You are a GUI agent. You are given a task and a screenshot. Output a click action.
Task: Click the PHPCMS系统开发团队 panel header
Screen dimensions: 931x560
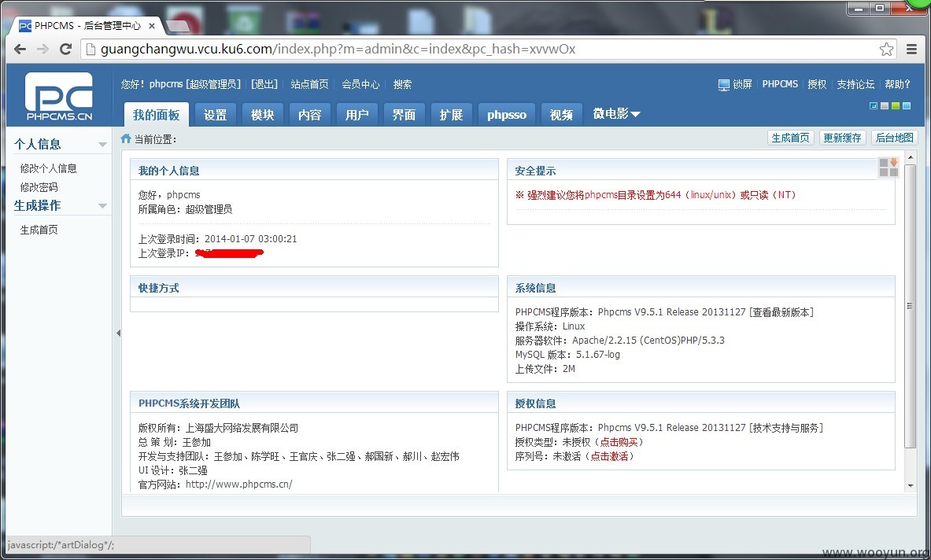point(314,403)
